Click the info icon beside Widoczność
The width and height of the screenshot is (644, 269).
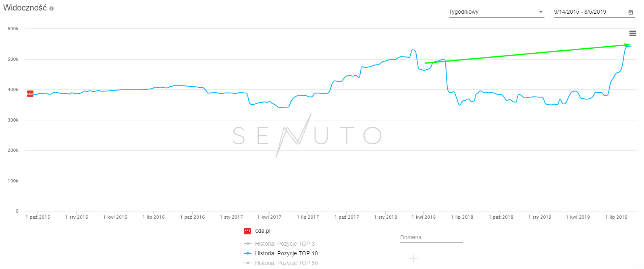tap(52, 8)
